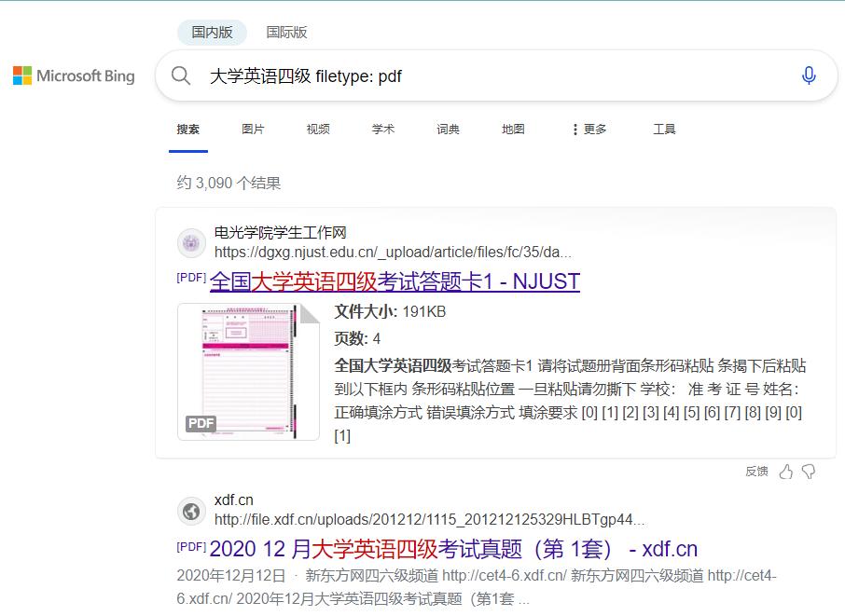Click the 2020年12月12日 date snippet
The height and width of the screenshot is (616, 845).
230,576
